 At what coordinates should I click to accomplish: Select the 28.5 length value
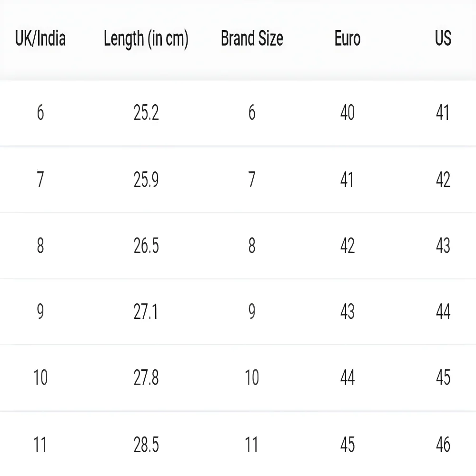146,445
